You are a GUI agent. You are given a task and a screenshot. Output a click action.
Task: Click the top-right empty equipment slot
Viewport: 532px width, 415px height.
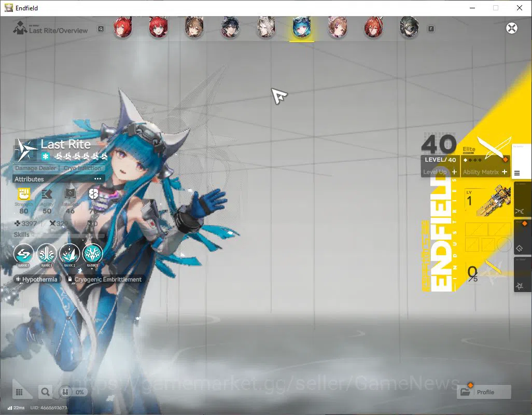[x=500, y=229]
